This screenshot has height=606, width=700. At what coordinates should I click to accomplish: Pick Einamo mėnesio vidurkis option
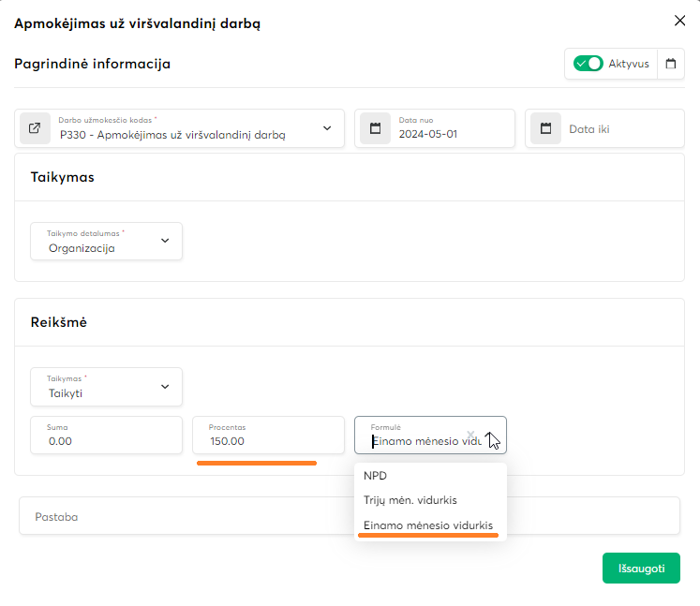pyautogui.click(x=427, y=525)
